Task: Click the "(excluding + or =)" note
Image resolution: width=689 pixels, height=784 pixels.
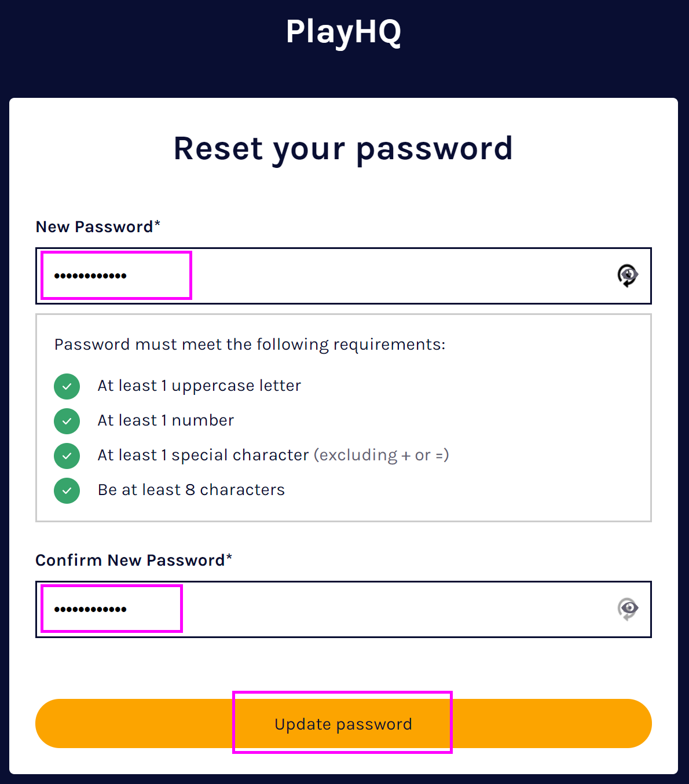Action: tap(382, 455)
